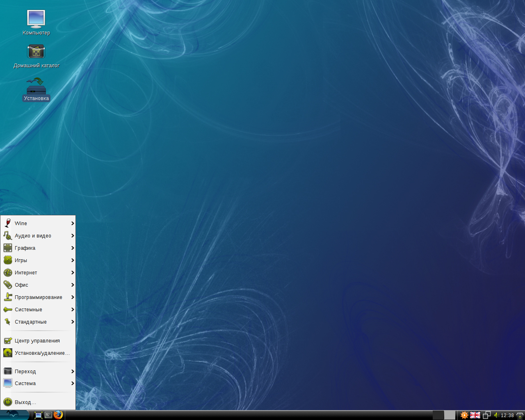Open the Домашний каталог desktop icon

[36, 56]
